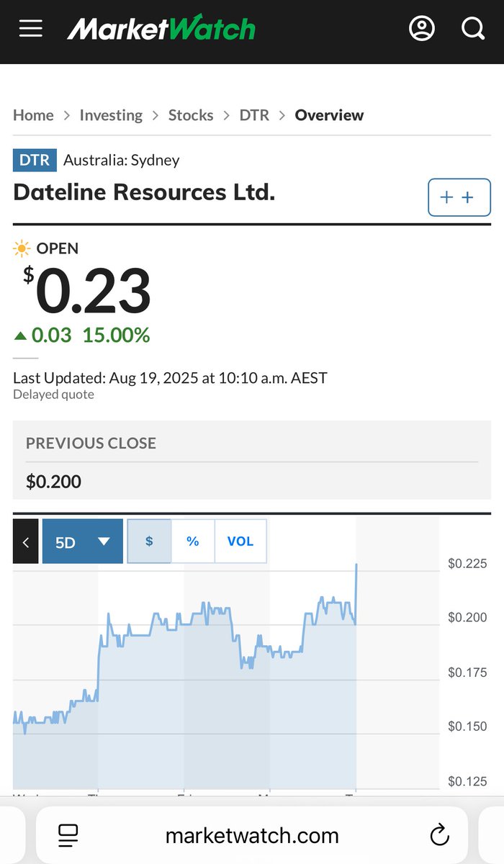Add DTR to watchlist with plus button

click(459, 197)
